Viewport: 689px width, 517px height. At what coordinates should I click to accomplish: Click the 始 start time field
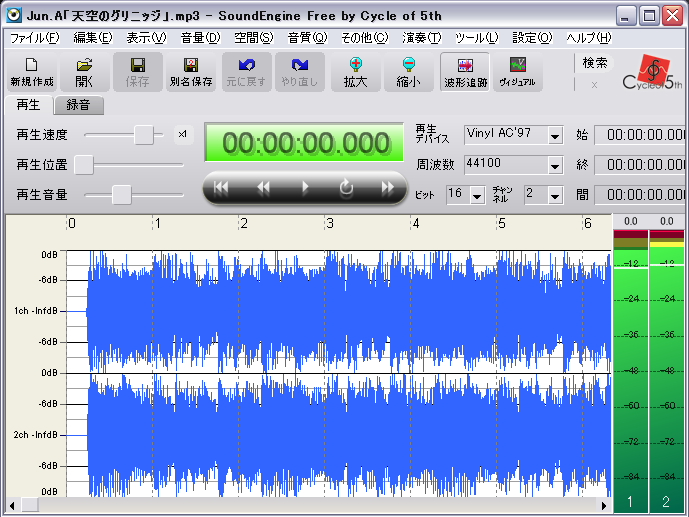tap(641, 135)
